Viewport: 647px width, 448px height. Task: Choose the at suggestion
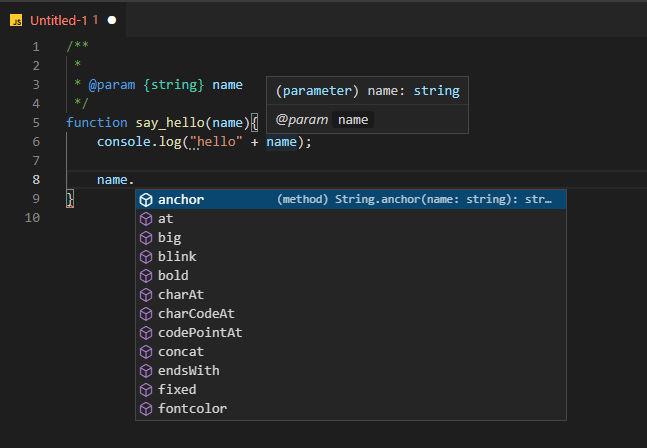pos(351,219)
